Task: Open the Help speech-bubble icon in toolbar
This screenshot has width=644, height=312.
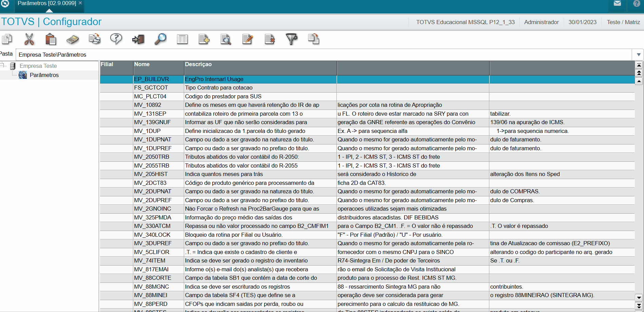Action: point(116,39)
